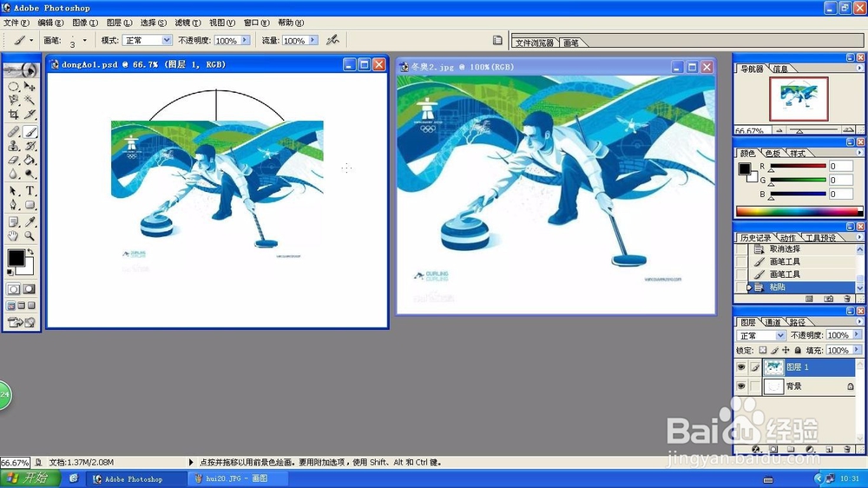Jump to ImageReady button

tap(21, 322)
